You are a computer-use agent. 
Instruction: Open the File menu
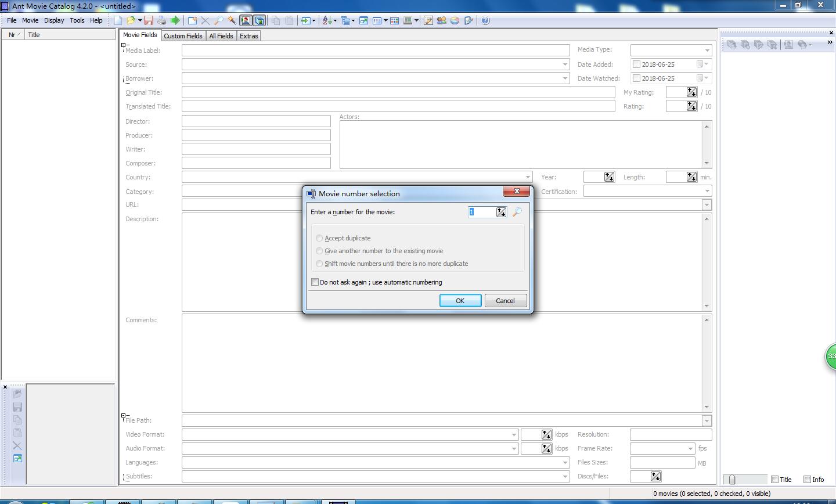[12, 20]
